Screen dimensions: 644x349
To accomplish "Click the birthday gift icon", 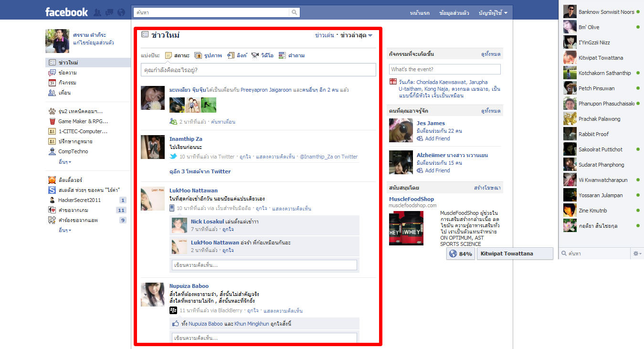I will (393, 82).
